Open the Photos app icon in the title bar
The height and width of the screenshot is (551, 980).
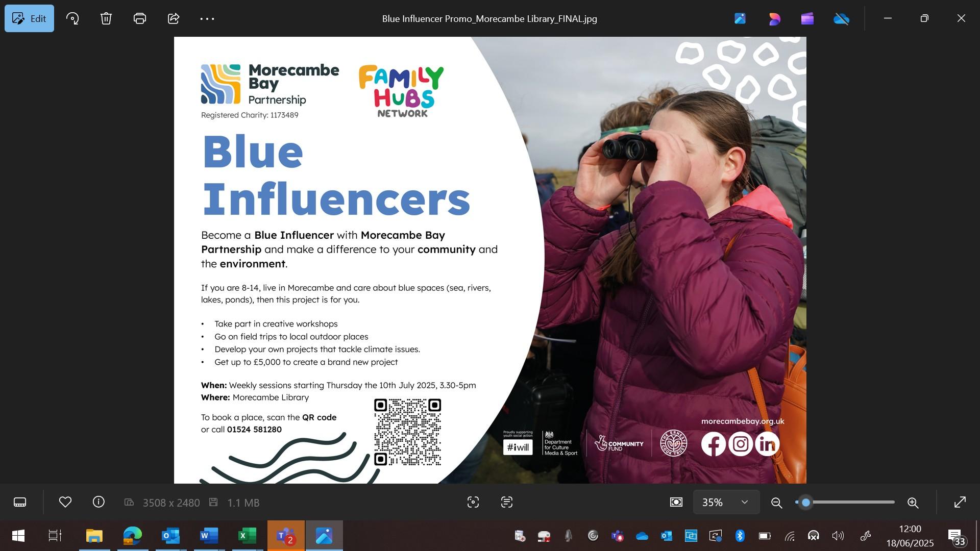[740, 19]
